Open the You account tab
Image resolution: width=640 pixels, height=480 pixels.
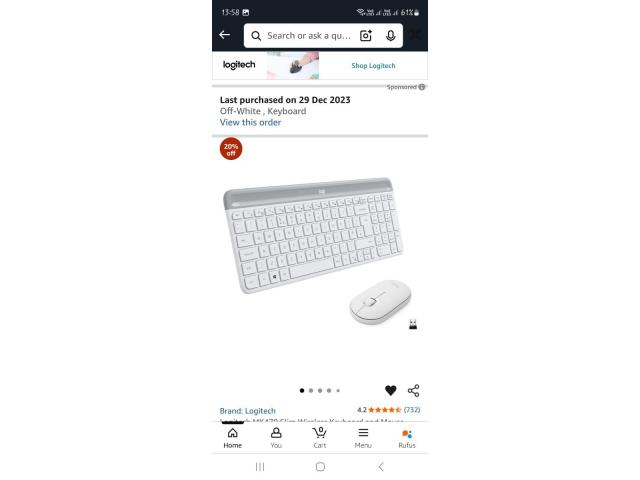(x=276, y=438)
